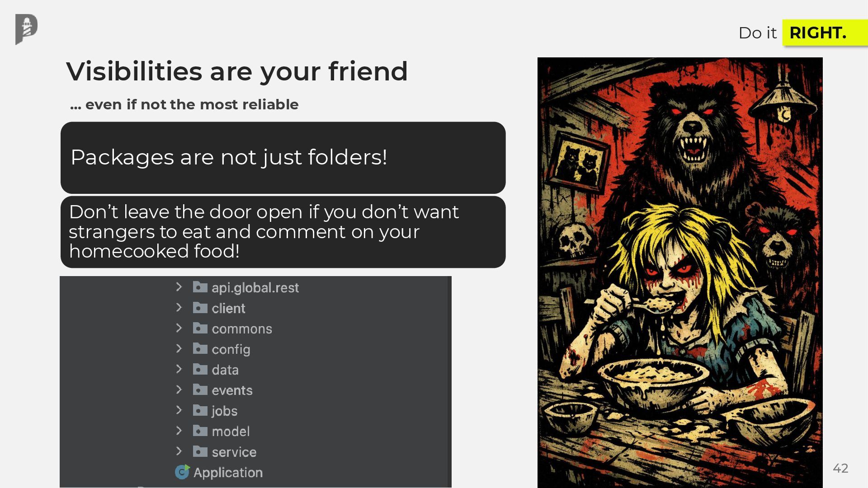Screen dimensions: 868x488
Task: Click the commons package folder icon
Action: pyautogui.click(x=200, y=328)
